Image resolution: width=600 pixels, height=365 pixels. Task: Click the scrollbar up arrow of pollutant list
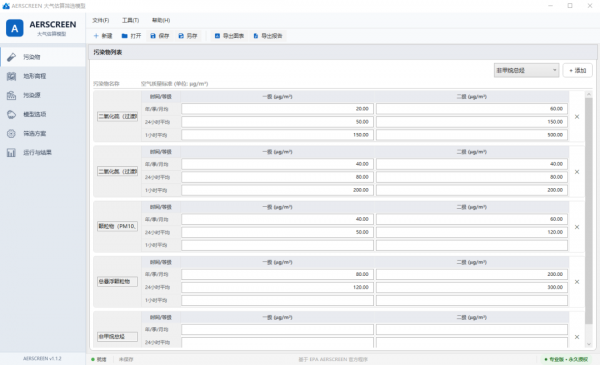[x=589, y=94]
